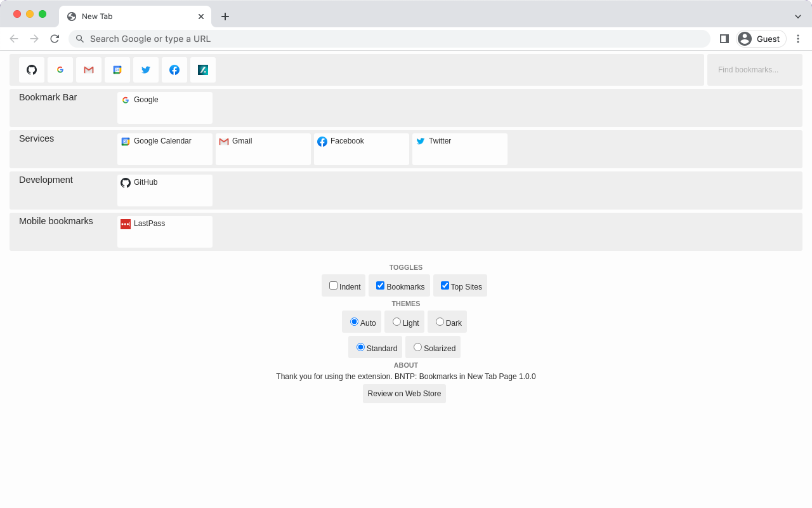This screenshot has width=812, height=508.
Task: Select the Light theme
Action: pos(396,321)
